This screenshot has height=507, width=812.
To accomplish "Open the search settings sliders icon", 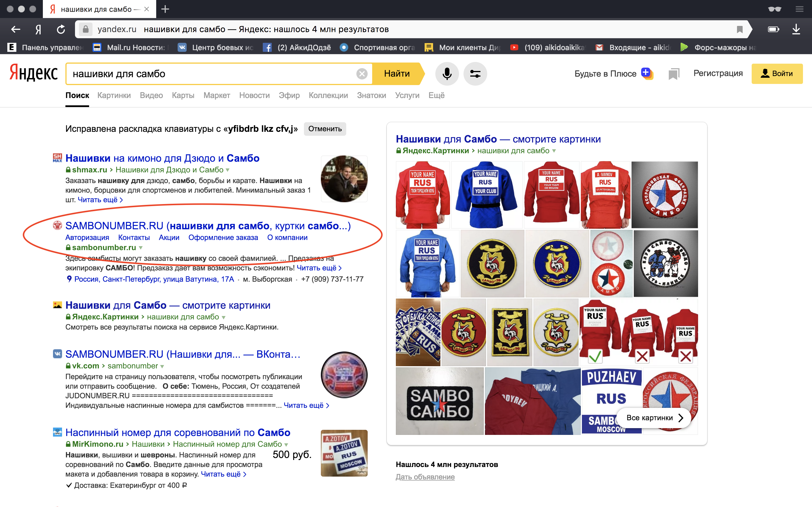I will (x=475, y=74).
